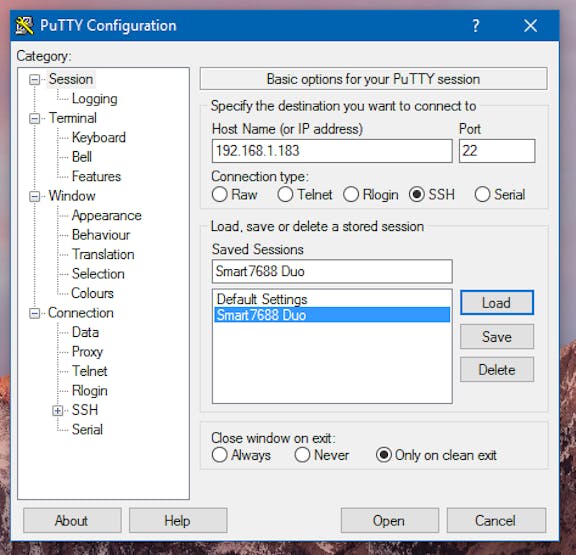Open the Features settings
576x555 pixels.
click(96, 176)
